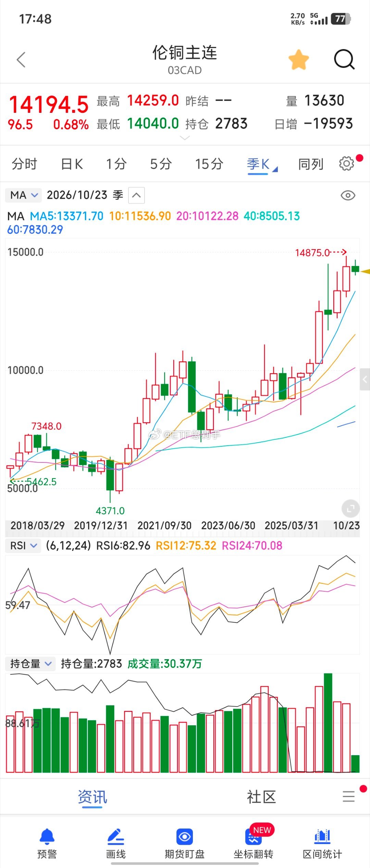The height and width of the screenshot is (868, 370).
Task: Tap the 预警 alert bell icon
Action: (x=47, y=837)
